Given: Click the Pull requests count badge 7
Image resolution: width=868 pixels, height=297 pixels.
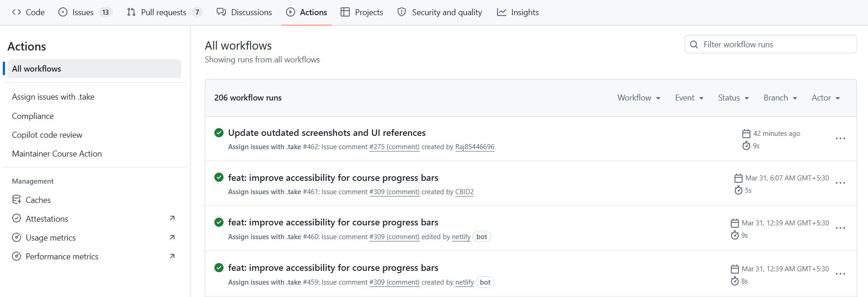Looking at the screenshot, I should (x=197, y=12).
